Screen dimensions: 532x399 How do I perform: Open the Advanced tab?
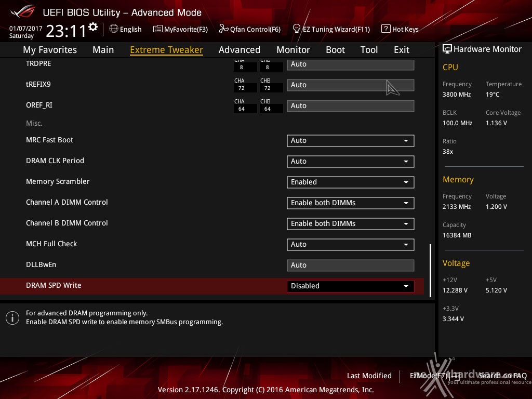pos(240,49)
